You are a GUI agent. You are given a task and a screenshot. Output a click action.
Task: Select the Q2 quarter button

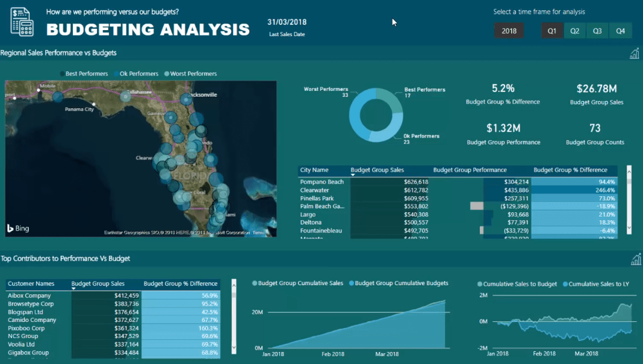click(x=574, y=31)
